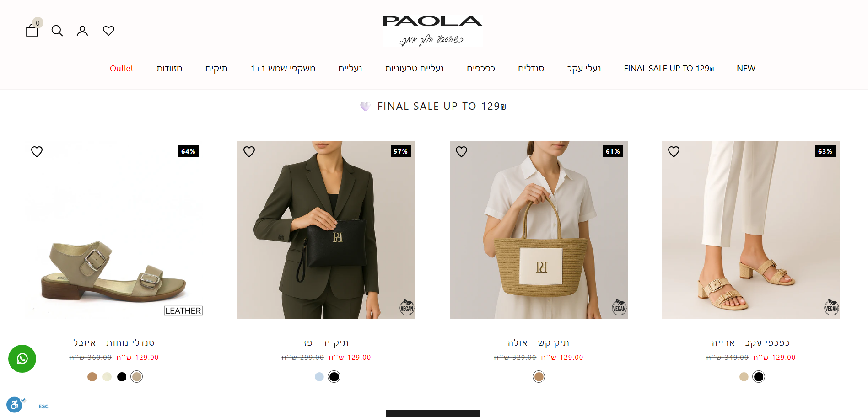Select black color swatch for the sandal

click(122, 377)
